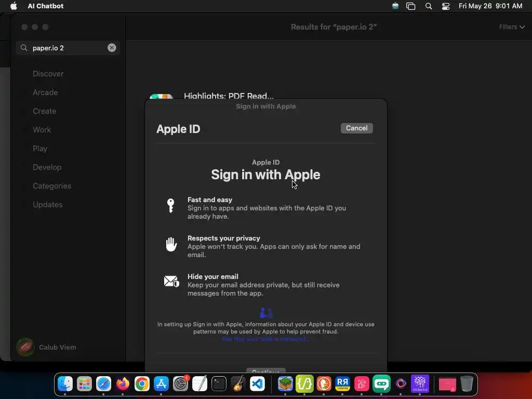Click the 'Fast and easy' text
Viewport: 532px width, 399px height.
pos(210,200)
